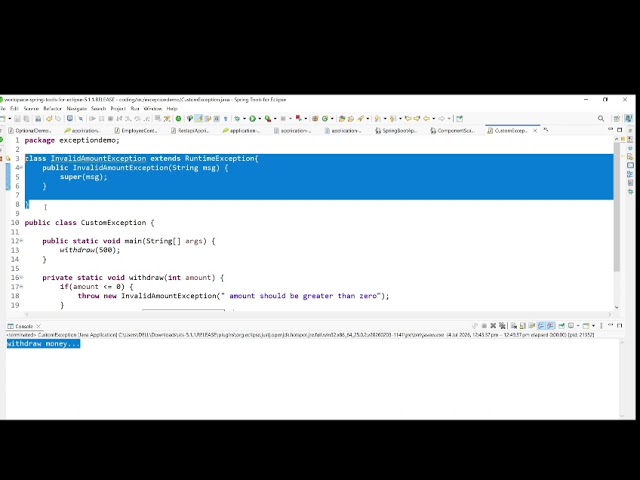Close the Console view tab
This screenshot has height=480, width=640.
point(39,326)
